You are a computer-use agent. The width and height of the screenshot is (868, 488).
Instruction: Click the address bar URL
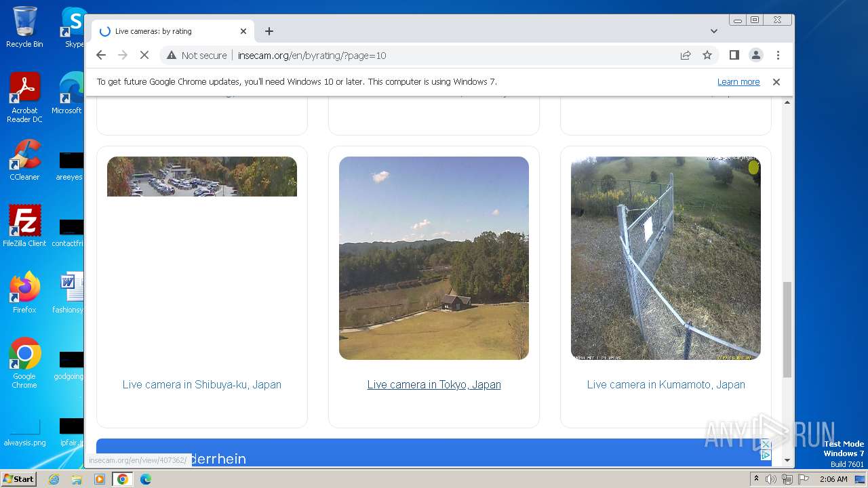[x=312, y=56]
